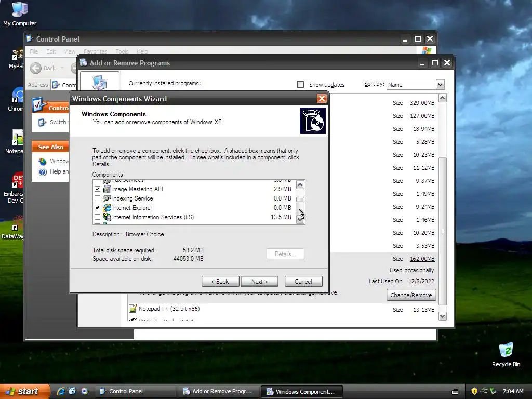Click the Change or Remove Programs sidebar icon
The height and width of the screenshot is (399, 532).
coord(100,82)
